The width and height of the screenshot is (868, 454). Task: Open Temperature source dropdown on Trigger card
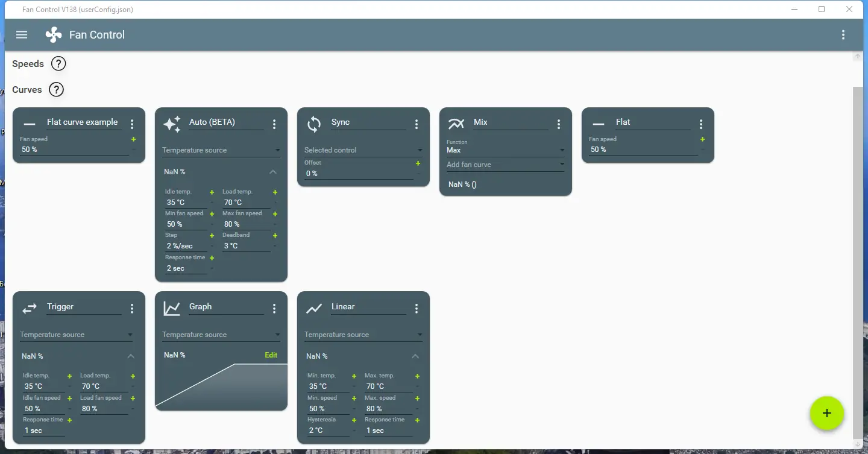click(77, 335)
